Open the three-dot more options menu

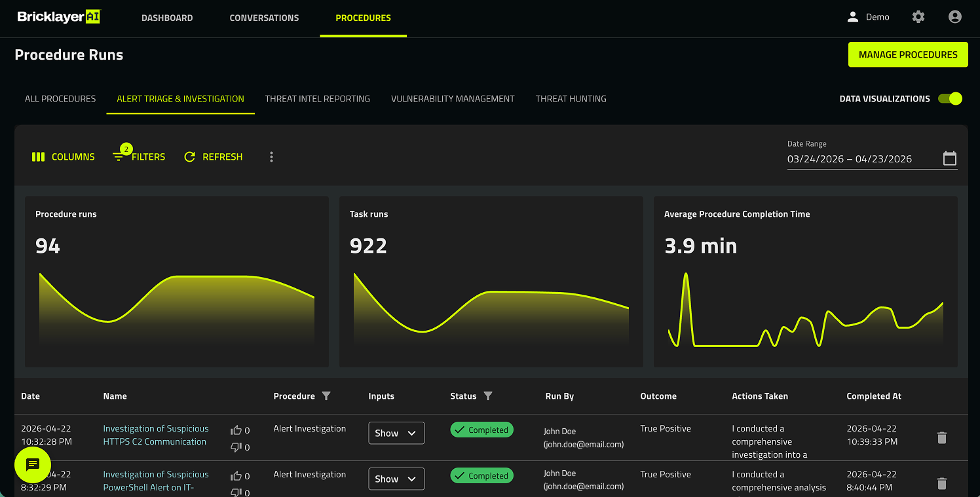click(x=271, y=157)
